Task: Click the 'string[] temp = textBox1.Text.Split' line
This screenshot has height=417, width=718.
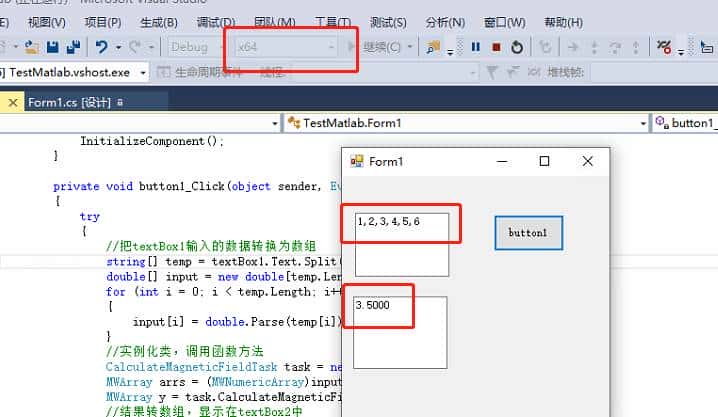Action: tap(223, 262)
